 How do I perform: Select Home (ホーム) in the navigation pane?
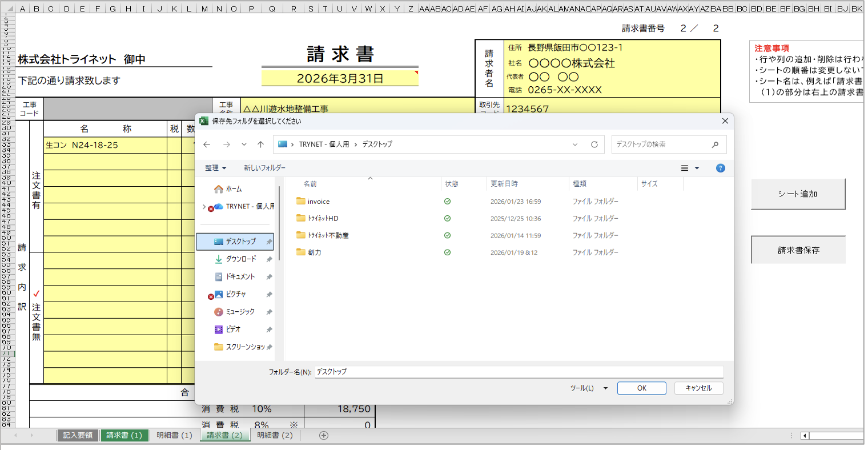234,189
